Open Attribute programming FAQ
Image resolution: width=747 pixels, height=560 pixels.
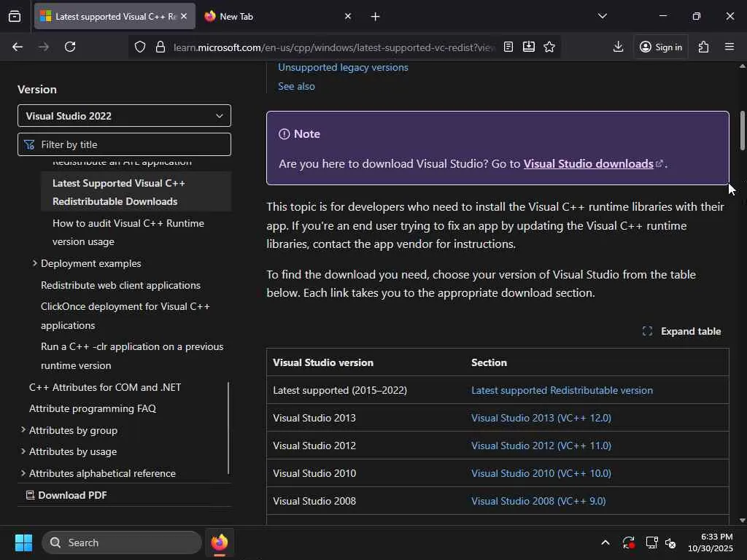point(93,408)
